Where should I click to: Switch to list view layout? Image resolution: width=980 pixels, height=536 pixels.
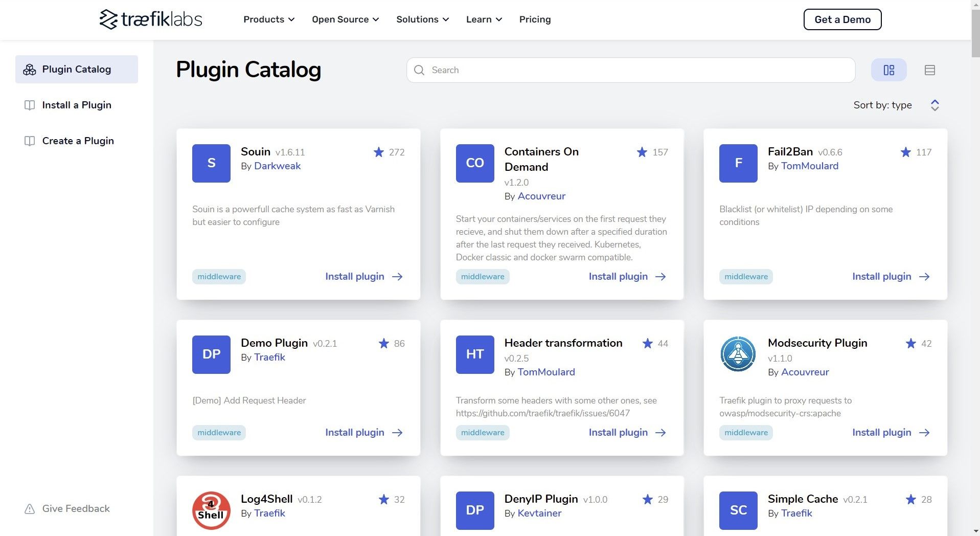(929, 70)
